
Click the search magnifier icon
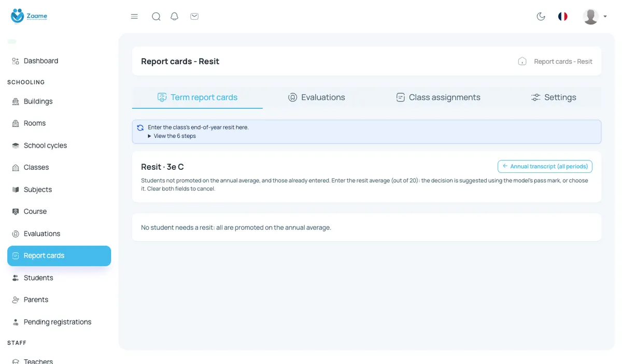[156, 17]
